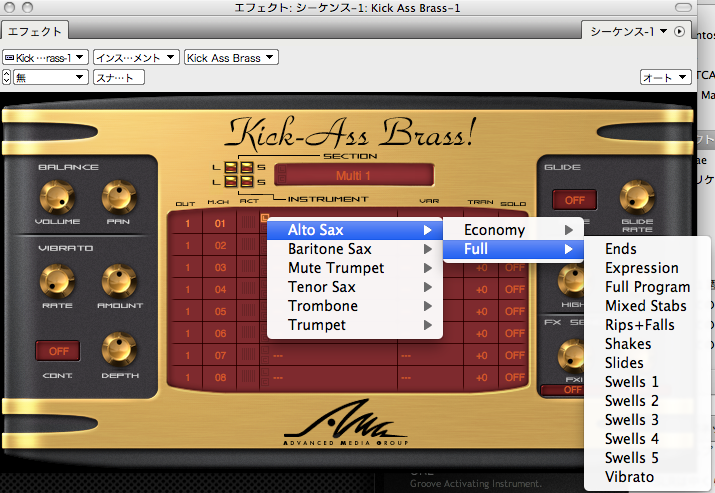
Task: Toggle Solo for channel 03
Action: tap(514, 268)
